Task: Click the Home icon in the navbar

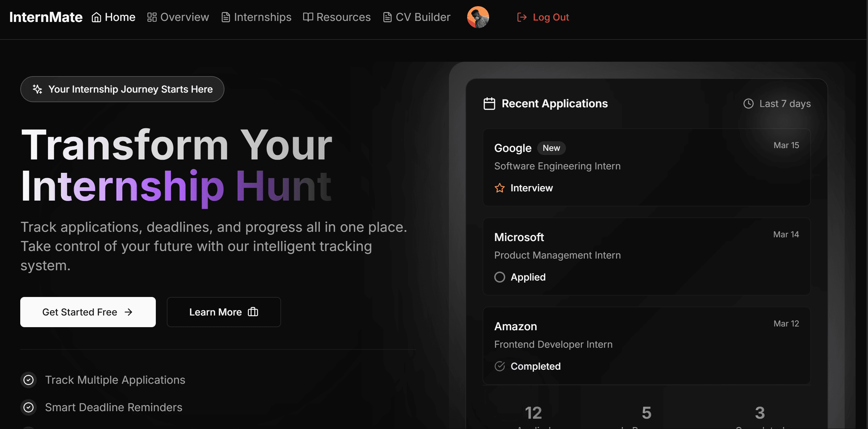Action: [96, 17]
